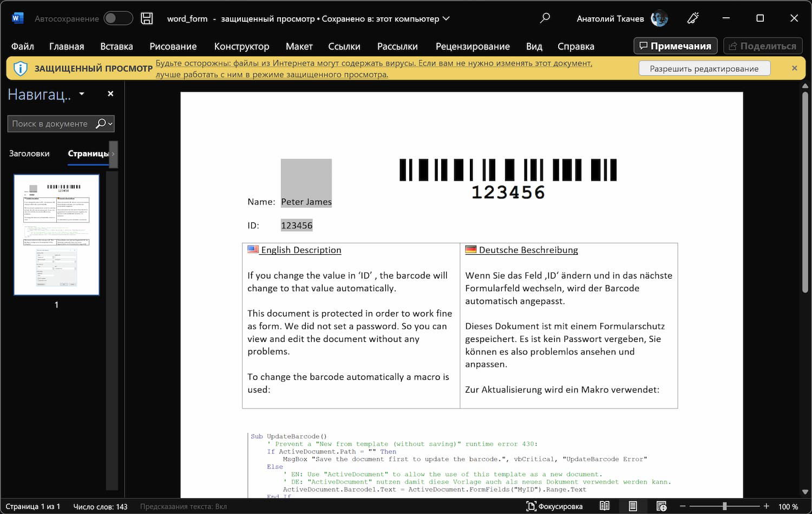Select the Страницы navigation tab
Screen dimensions: 812x514
point(88,154)
